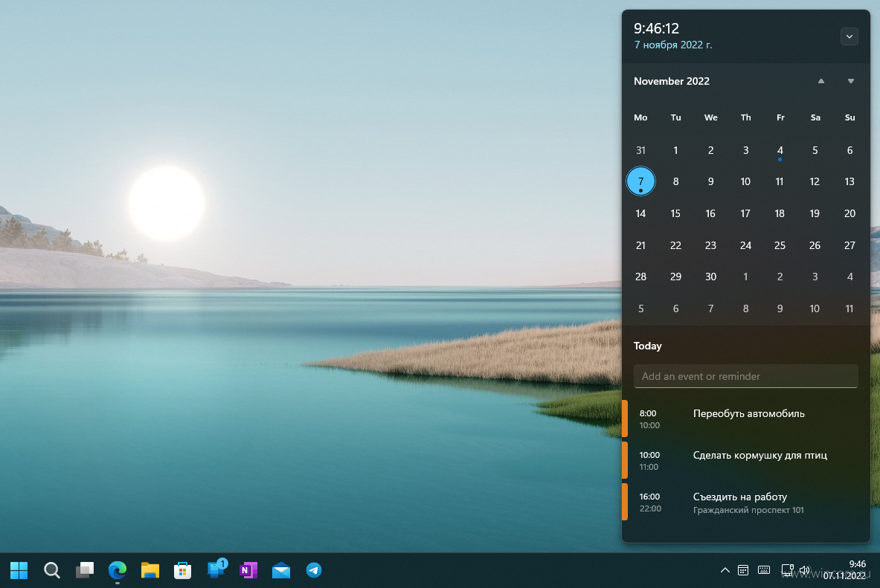Select November 22 in calendar
Screen dimensions: 880x588
(x=675, y=245)
